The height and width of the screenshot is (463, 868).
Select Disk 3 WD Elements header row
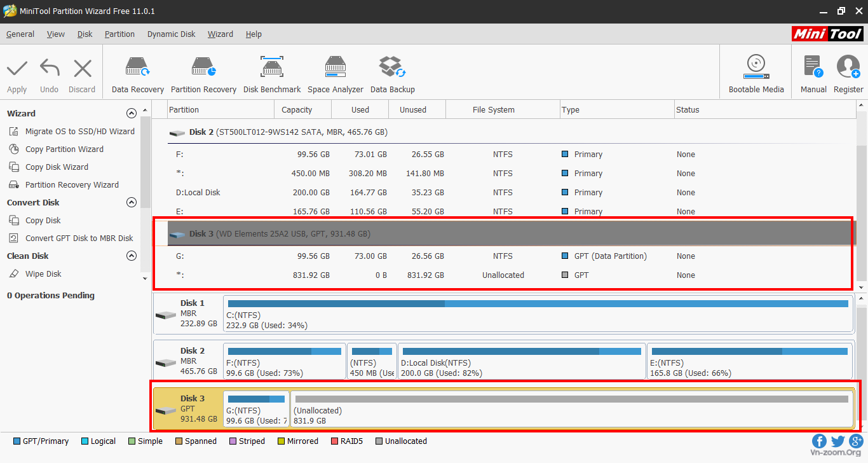coord(512,233)
